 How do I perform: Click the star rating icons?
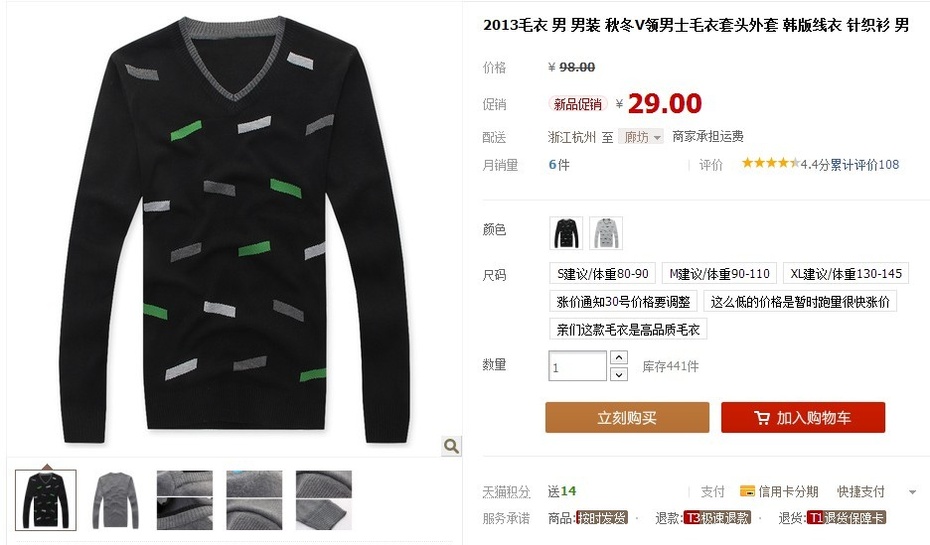770,163
